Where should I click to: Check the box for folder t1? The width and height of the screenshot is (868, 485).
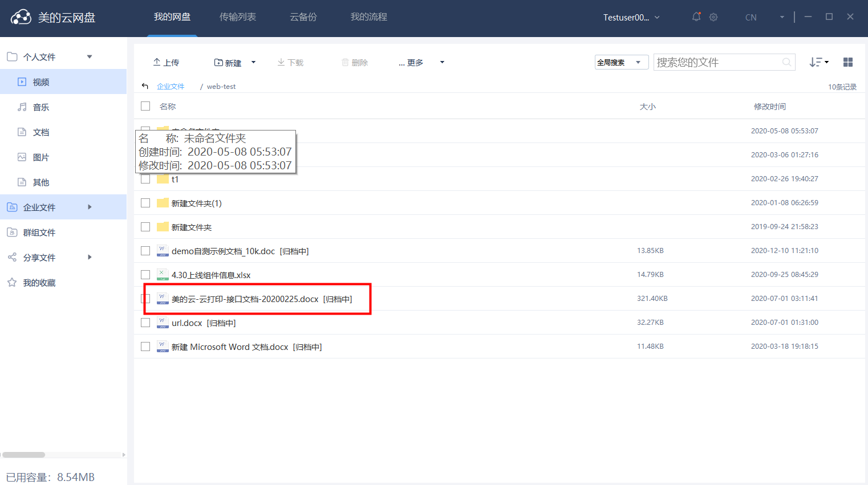145,179
